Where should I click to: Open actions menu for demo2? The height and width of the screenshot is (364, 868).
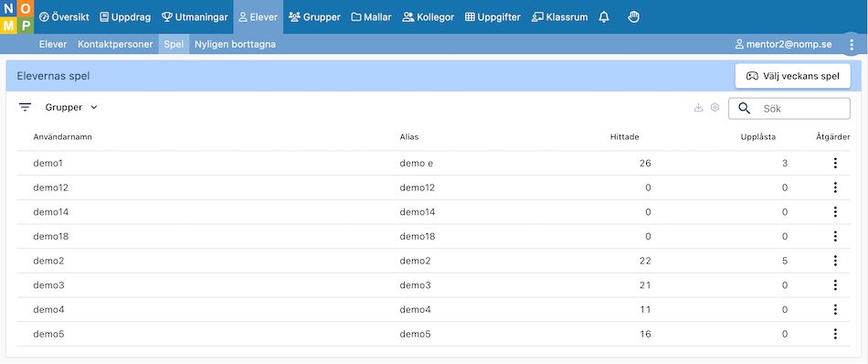(x=835, y=261)
